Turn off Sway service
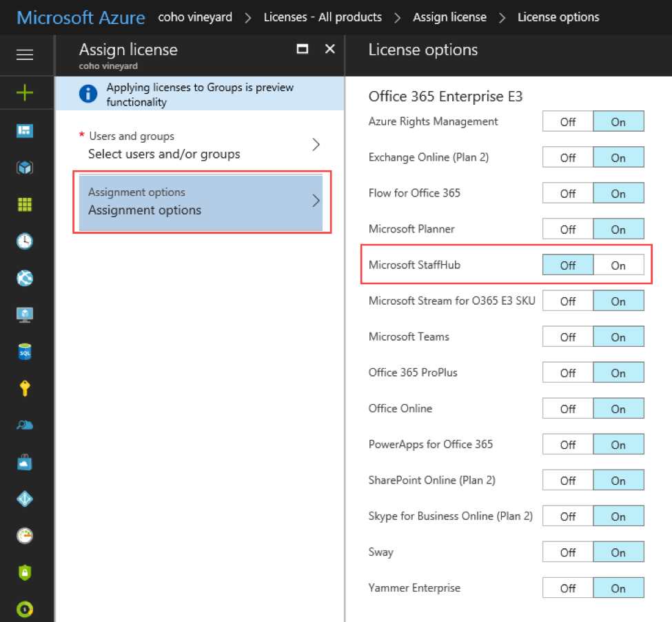672x622 pixels. point(568,552)
